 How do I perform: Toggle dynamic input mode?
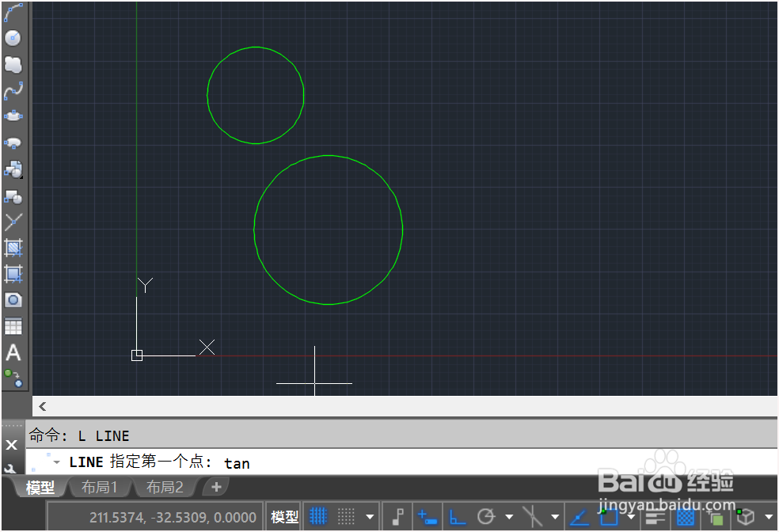tap(427, 517)
